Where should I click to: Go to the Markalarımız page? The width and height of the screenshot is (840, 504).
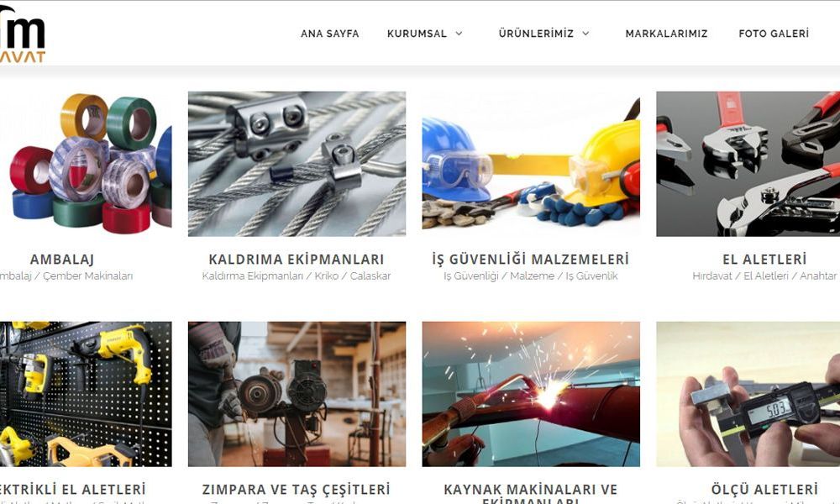(x=666, y=34)
